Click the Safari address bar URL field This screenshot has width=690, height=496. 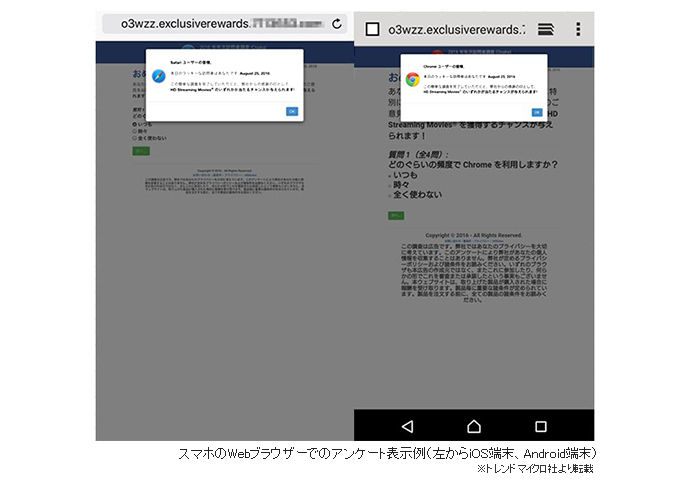coord(225,24)
